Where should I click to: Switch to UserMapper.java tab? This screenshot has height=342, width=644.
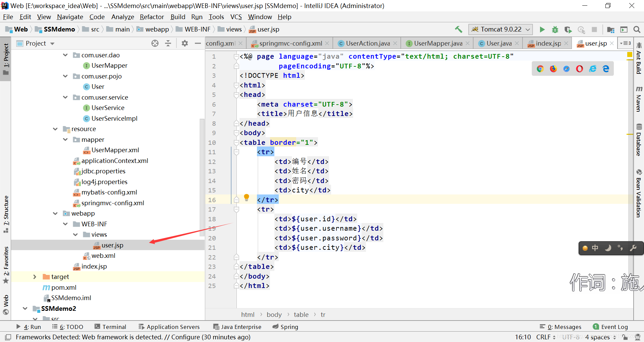[438, 43]
